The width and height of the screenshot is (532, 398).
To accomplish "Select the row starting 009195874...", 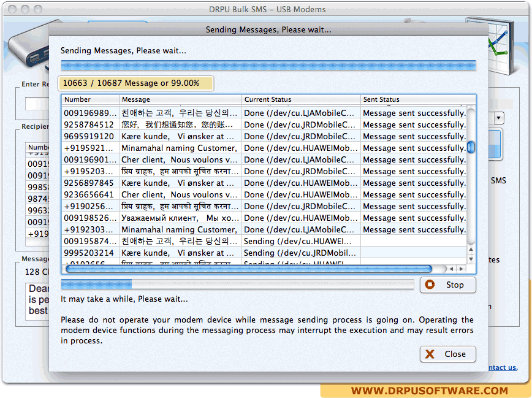I will 264,241.
